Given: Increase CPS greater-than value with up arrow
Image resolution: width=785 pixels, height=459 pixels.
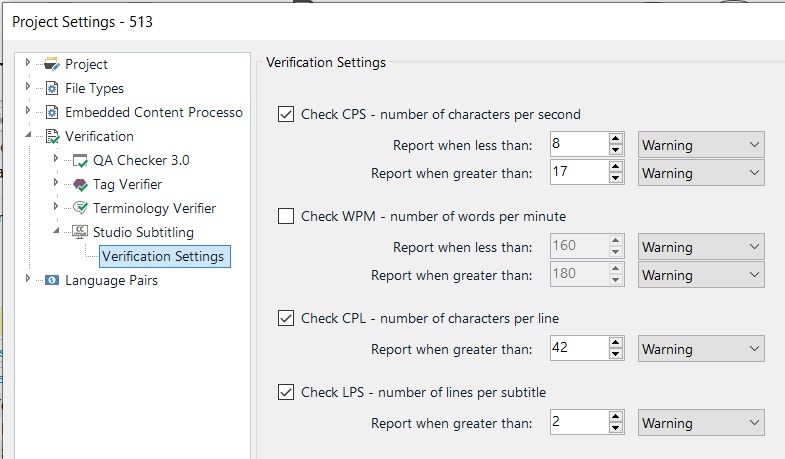Looking at the screenshot, I should 616,167.
